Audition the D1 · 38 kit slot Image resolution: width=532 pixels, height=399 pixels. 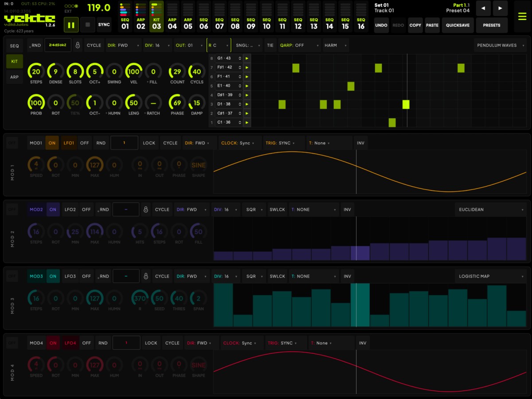coord(247,104)
